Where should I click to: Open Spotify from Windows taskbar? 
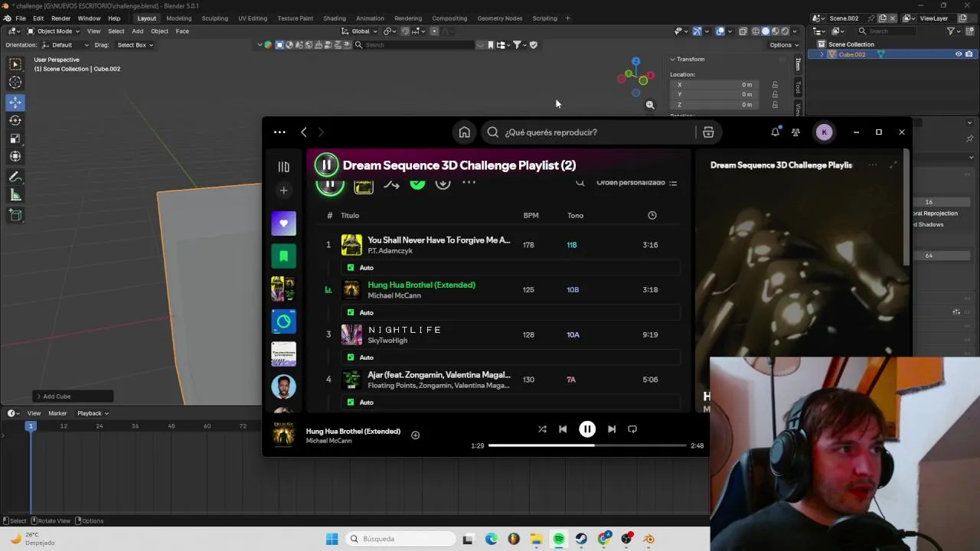(x=559, y=539)
